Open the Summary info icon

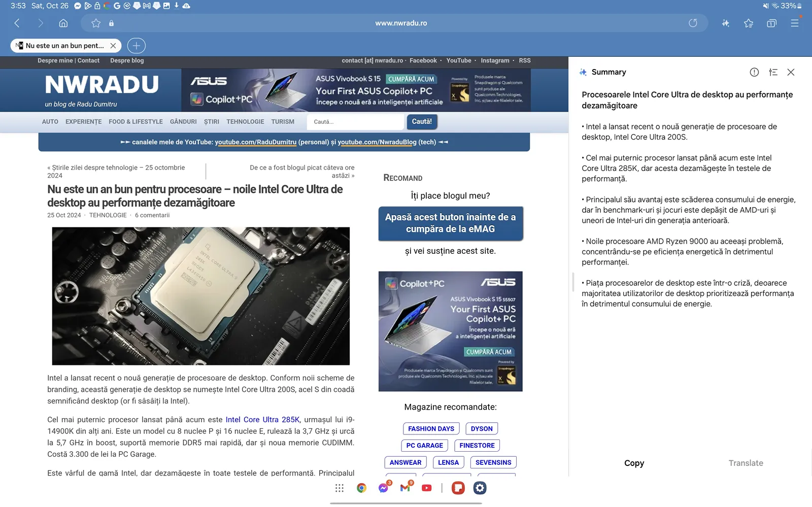tap(754, 72)
